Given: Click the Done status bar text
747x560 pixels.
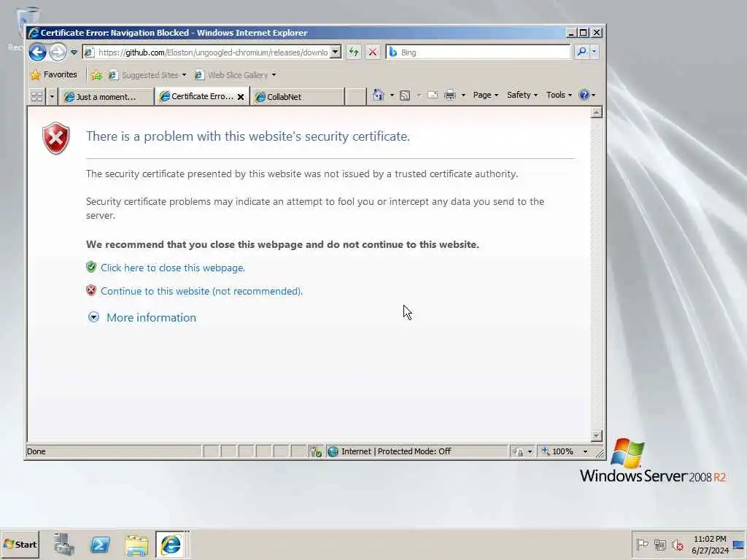Looking at the screenshot, I should pos(36,451).
